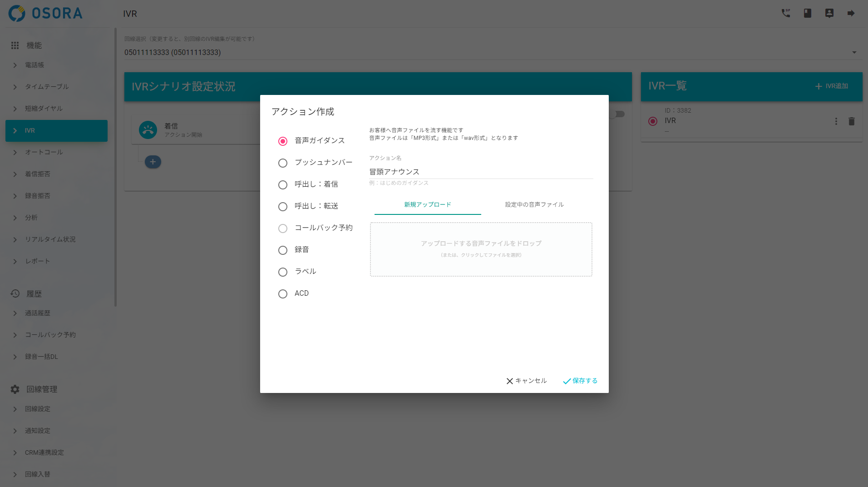This screenshot has width=868, height=487.
Task: Expand the 電話帳 sidebar item
Action: pos(15,65)
